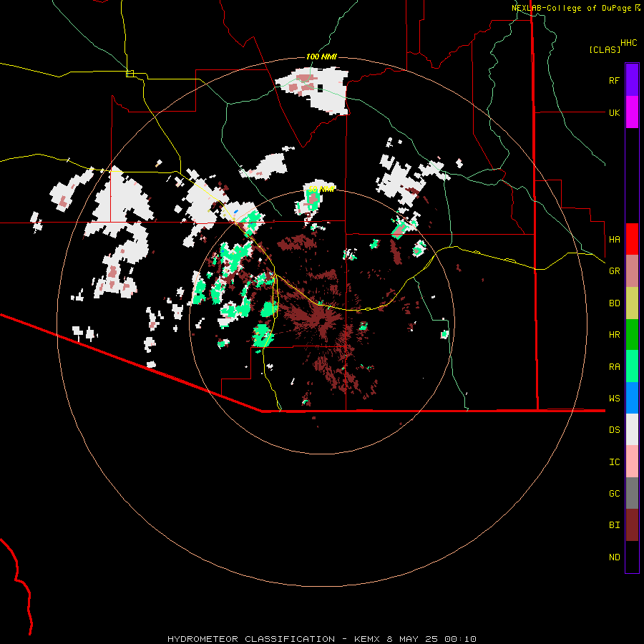
Task: Click the HR green legend swatch
Action: point(632,335)
